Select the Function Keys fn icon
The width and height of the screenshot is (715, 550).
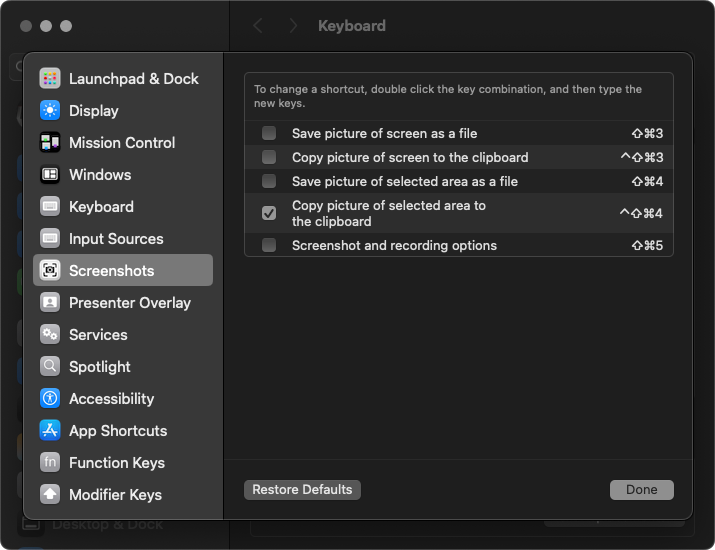pos(50,462)
